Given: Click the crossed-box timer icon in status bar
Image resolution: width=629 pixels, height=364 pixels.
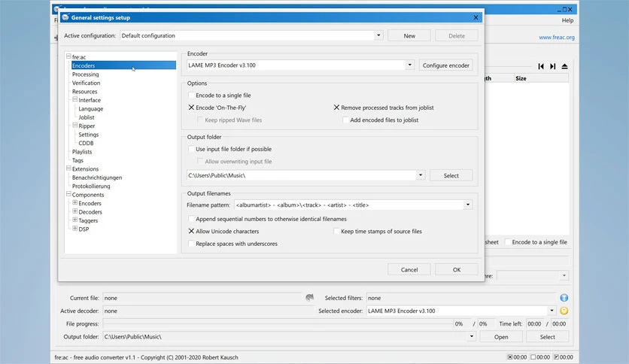Looking at the screenshot, I should [510, 357].
